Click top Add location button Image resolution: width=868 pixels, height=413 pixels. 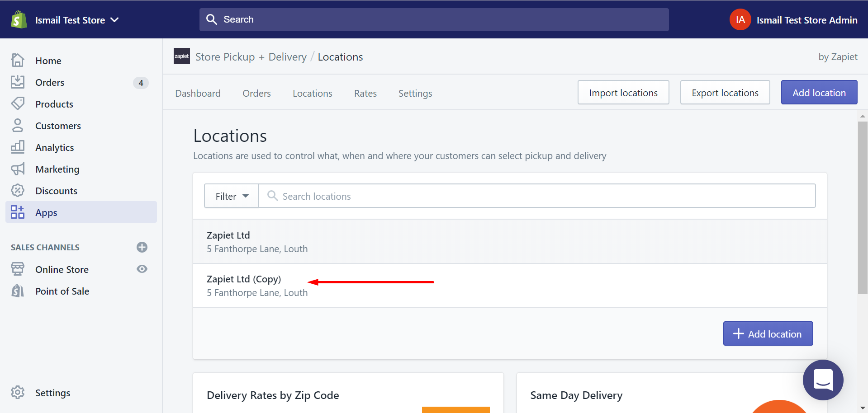point(819,92)
